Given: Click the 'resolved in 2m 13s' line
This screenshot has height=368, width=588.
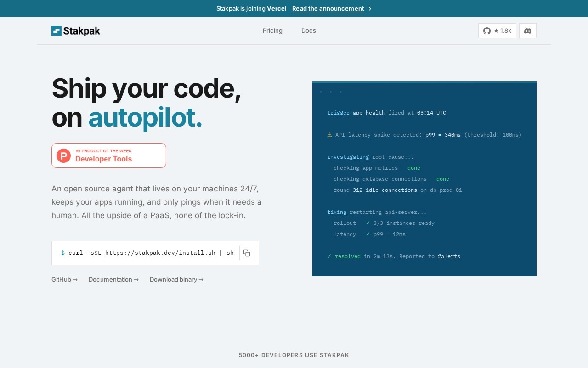Looking at the screenshot, I should pos(394,256).
